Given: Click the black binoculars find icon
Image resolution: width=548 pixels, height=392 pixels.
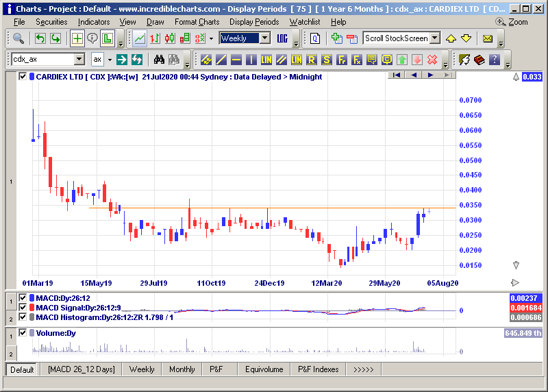Looking at the screenshot, I should click(x=159, y=60).
